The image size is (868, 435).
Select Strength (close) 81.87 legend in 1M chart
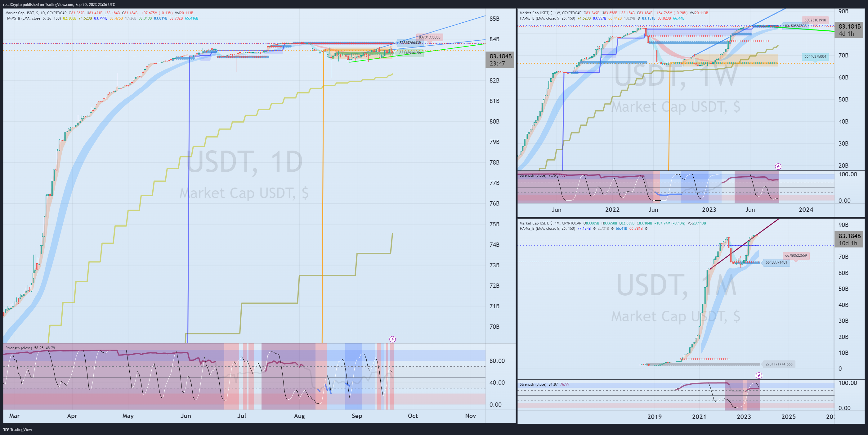pos(544,384)
